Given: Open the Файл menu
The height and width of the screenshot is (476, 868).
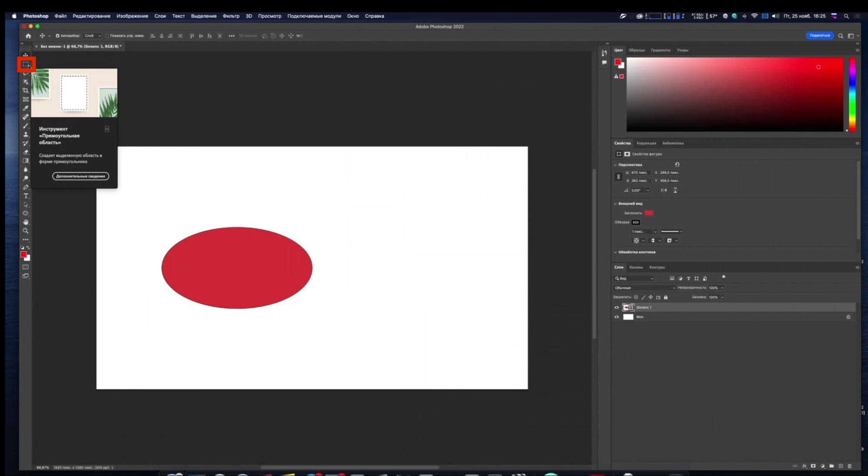Looking at the screenshot, I should pos(60,16).
